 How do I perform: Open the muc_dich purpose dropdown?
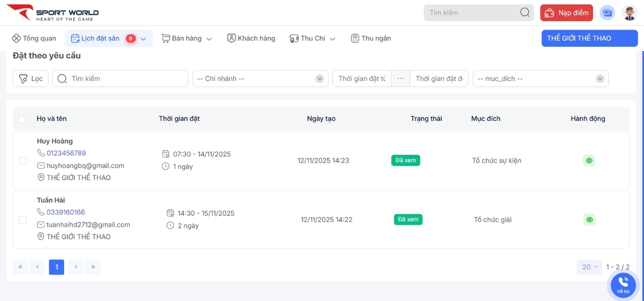point(540,79)
